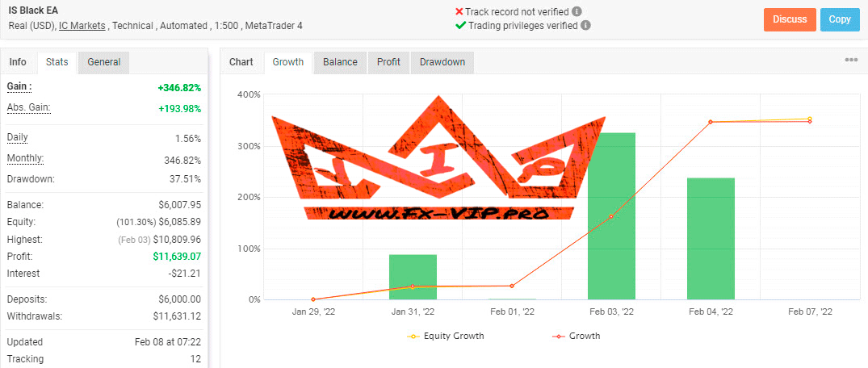
Task: Switch chart to Balance tab
Action: point(341,62)
